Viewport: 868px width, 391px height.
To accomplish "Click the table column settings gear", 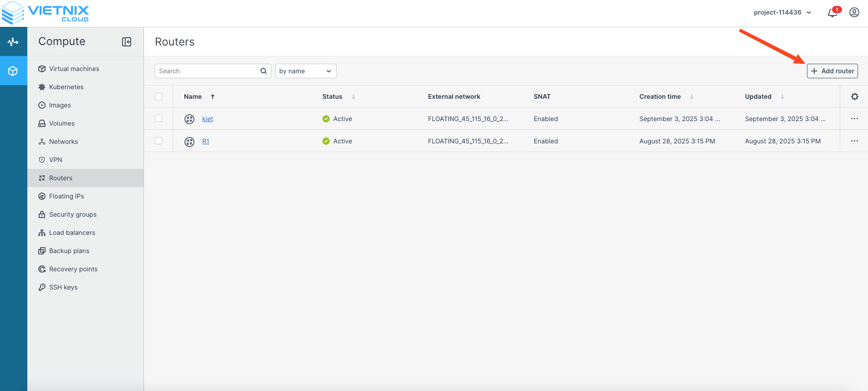I will 854,96.
